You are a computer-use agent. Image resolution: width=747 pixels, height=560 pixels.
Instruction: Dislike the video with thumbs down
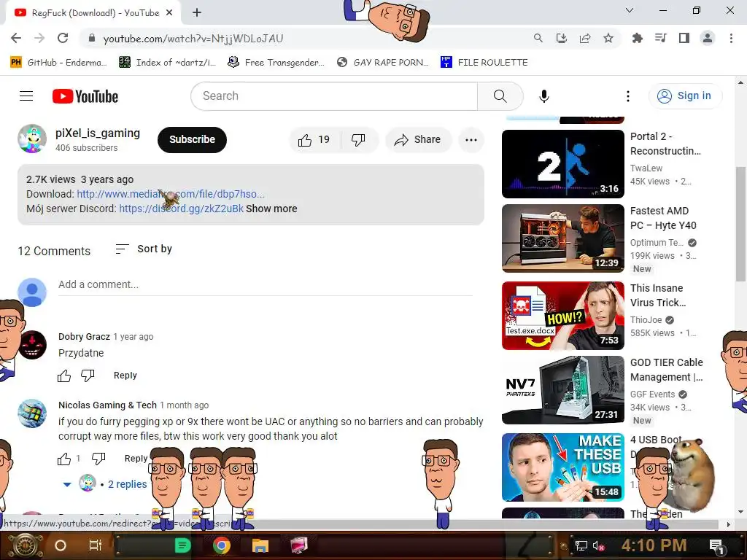pos(358,139)
